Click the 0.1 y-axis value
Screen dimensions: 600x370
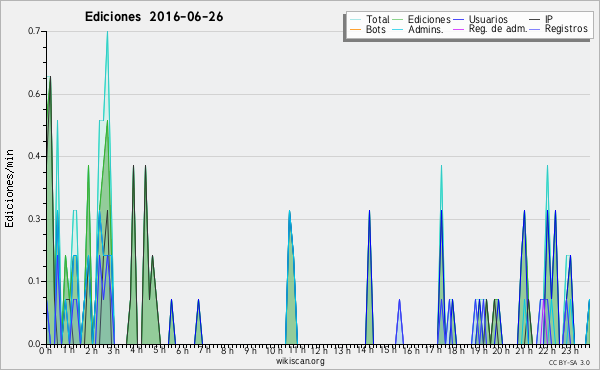coord(34,281)
